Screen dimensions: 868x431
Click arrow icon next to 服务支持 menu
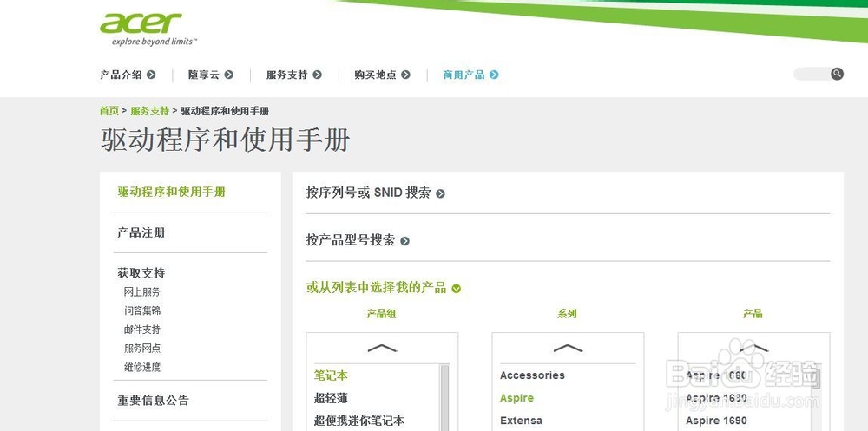click(x=317, y=75)
